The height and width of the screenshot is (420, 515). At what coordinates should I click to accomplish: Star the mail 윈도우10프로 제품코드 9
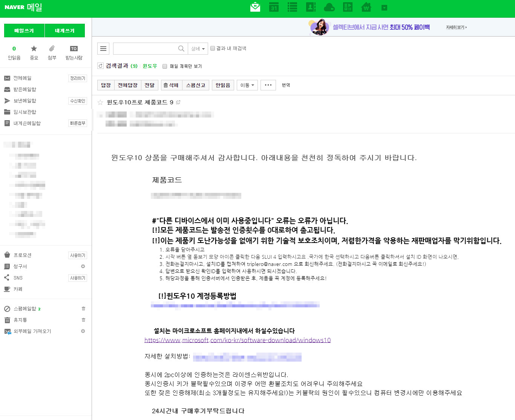point(100,102)
